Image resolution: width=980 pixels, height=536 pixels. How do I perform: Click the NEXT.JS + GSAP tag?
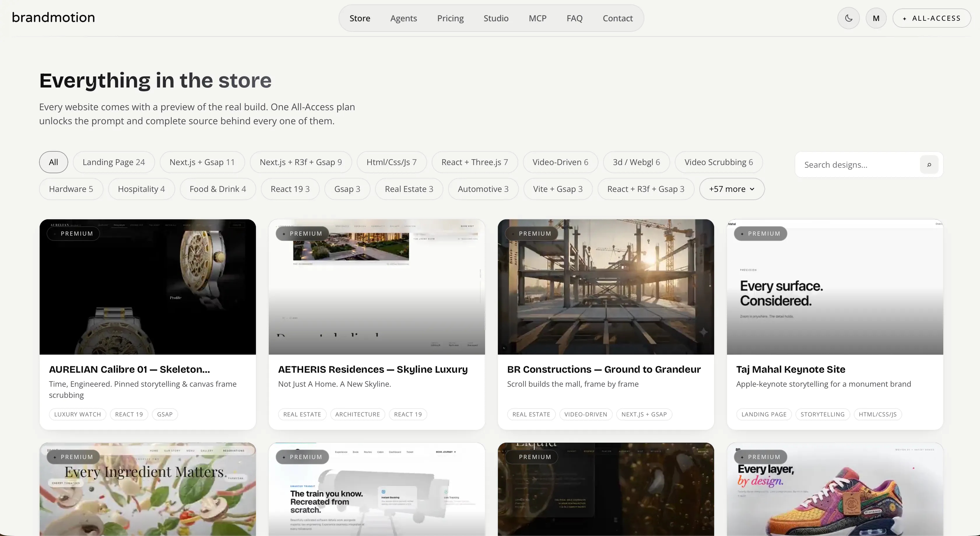[644, 414]
